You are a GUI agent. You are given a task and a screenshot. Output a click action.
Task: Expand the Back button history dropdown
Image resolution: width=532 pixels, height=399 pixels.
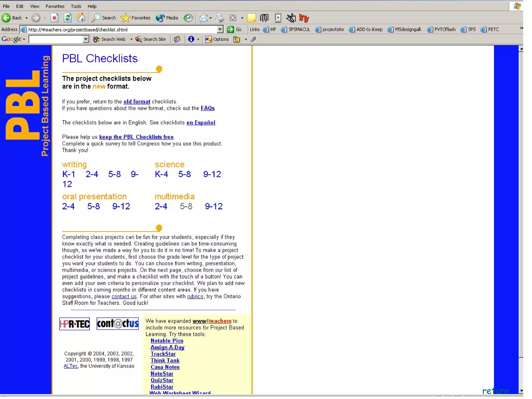click(26, 18)
